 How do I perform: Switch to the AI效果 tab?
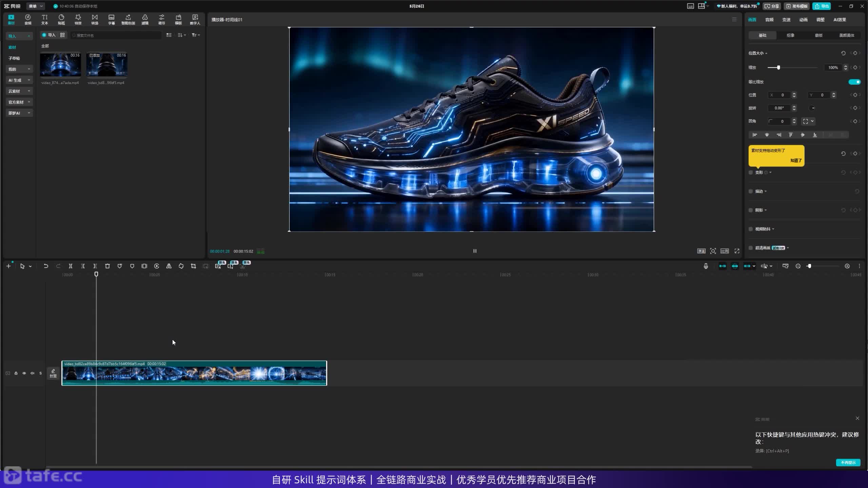coord(840,20)
